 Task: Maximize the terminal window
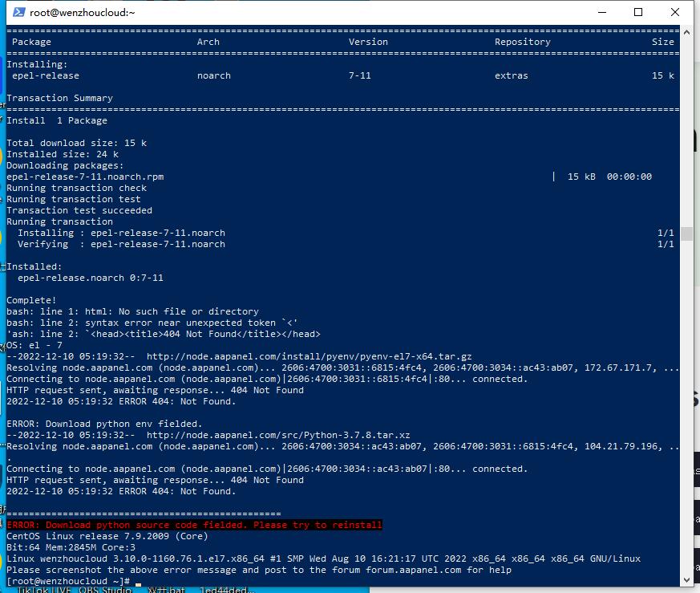click(x=638, y=13)
